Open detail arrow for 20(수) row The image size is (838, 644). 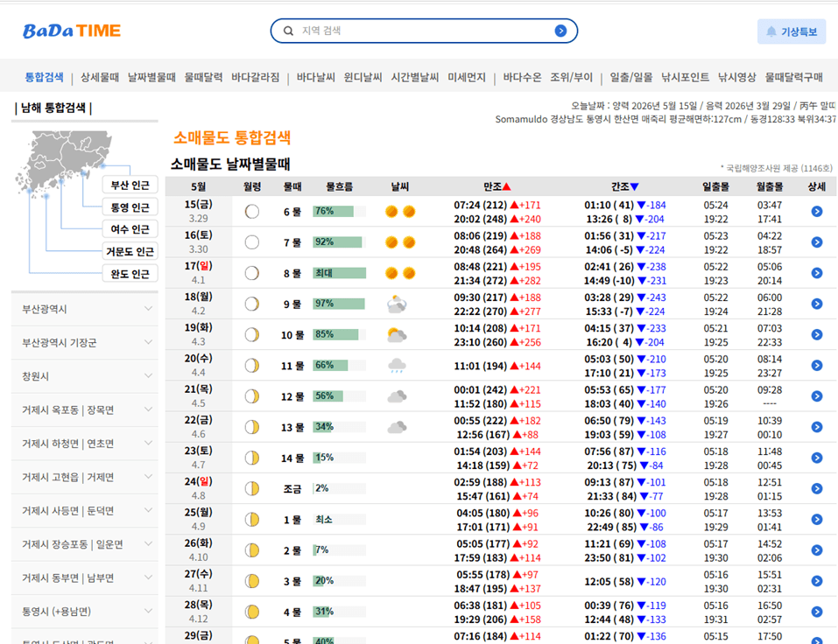pyautogui.click(x=817, y=365)
